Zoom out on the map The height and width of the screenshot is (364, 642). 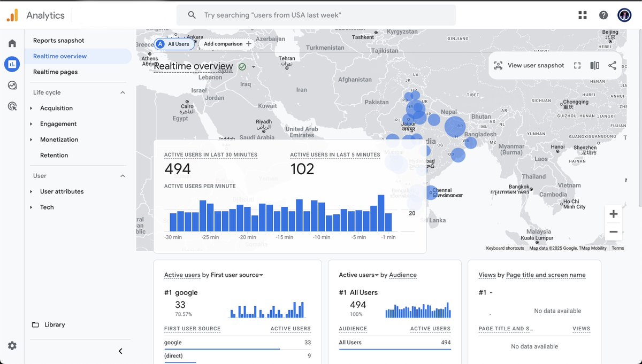tap(614, 232)
